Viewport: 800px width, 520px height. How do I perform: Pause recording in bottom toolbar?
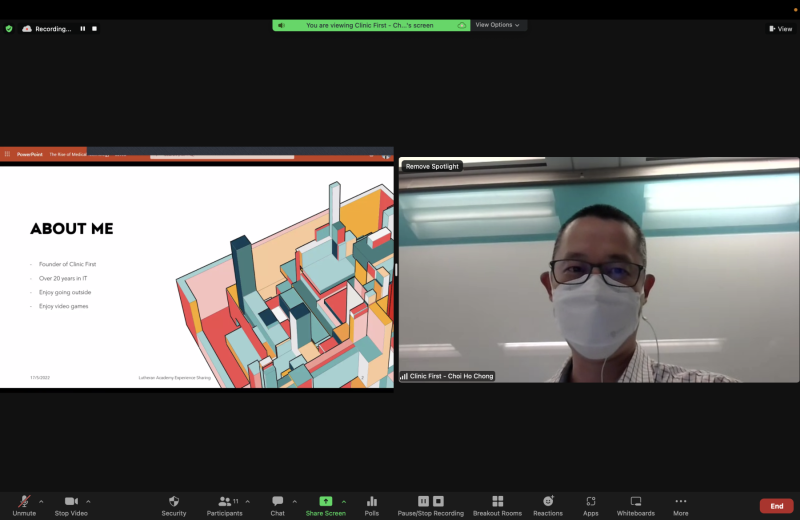(423, 501)
